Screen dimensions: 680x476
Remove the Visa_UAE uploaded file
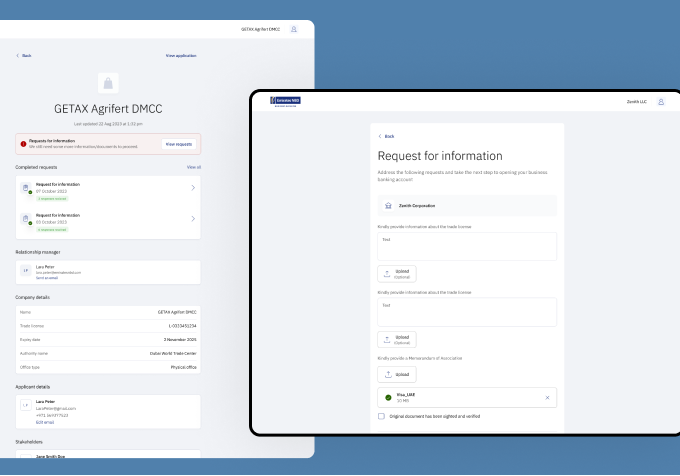[x=547, y=398]
